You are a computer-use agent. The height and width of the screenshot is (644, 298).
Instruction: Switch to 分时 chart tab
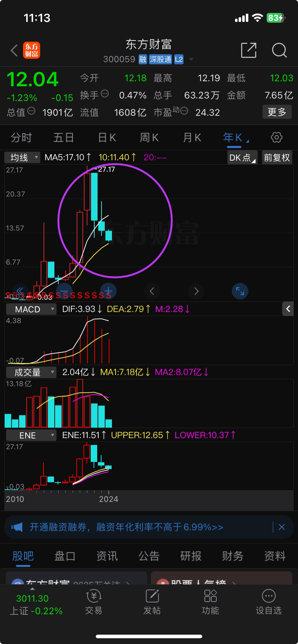click(x=21, y=138)
